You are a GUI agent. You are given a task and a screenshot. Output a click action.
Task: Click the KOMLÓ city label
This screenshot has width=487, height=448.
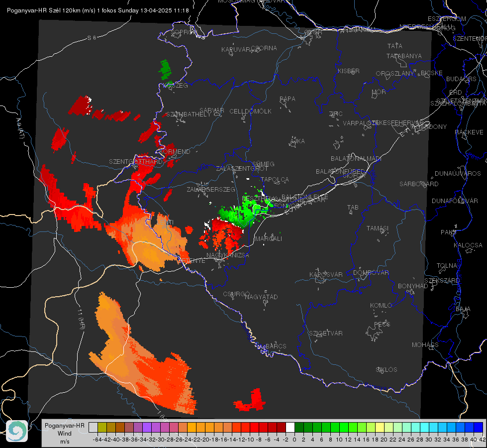381,306
